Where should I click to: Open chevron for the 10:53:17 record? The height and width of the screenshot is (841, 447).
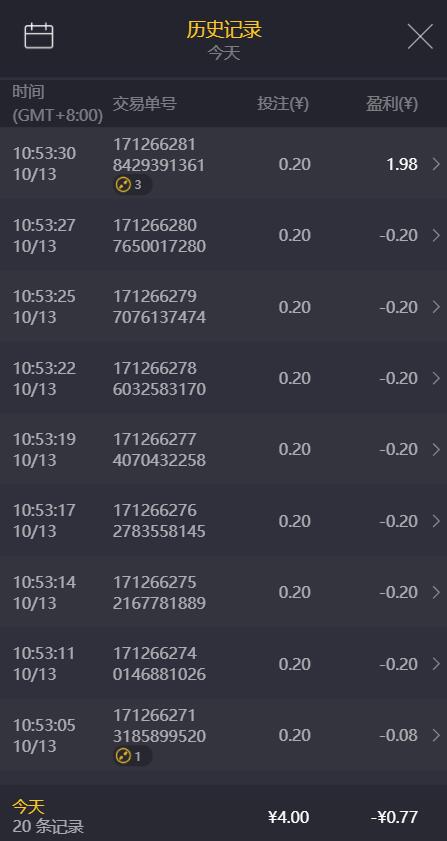(x=436, y=521)
